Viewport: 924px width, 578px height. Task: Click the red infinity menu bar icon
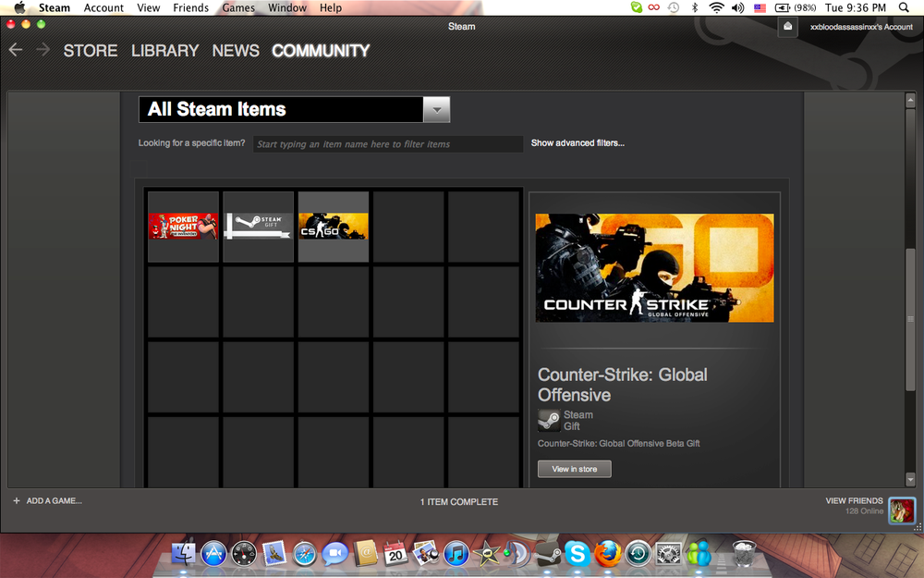(x=653, y=7)
